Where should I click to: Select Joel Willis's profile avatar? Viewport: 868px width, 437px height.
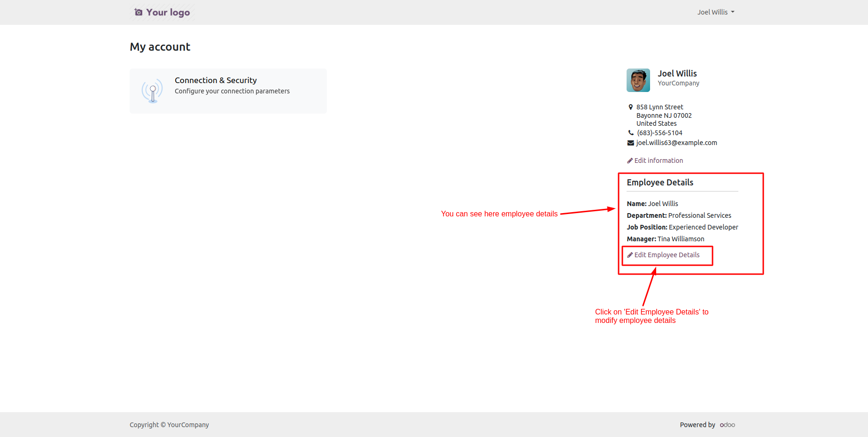[638, 80]
